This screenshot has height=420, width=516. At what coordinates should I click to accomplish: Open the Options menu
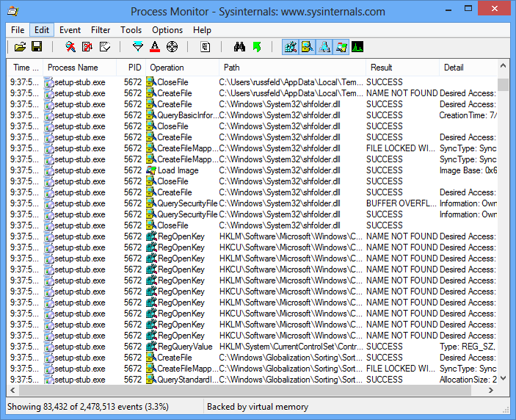(167, 30)
